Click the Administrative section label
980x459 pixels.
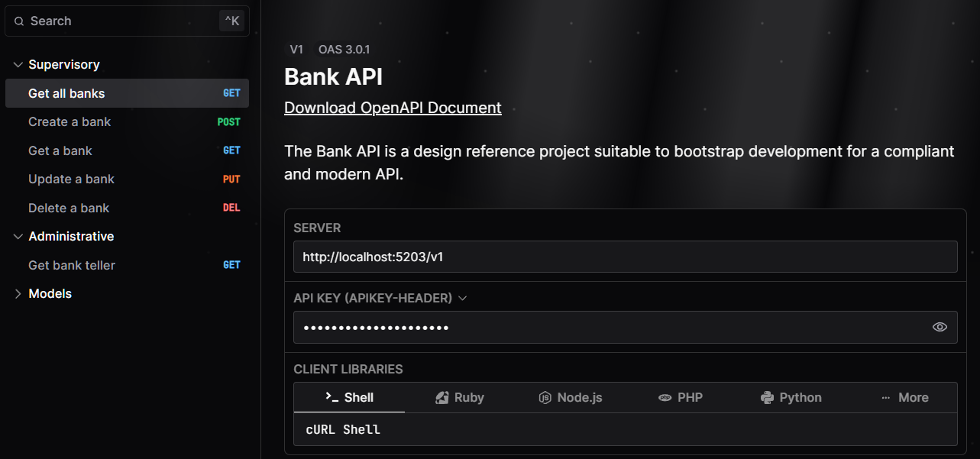pos(71,237)
